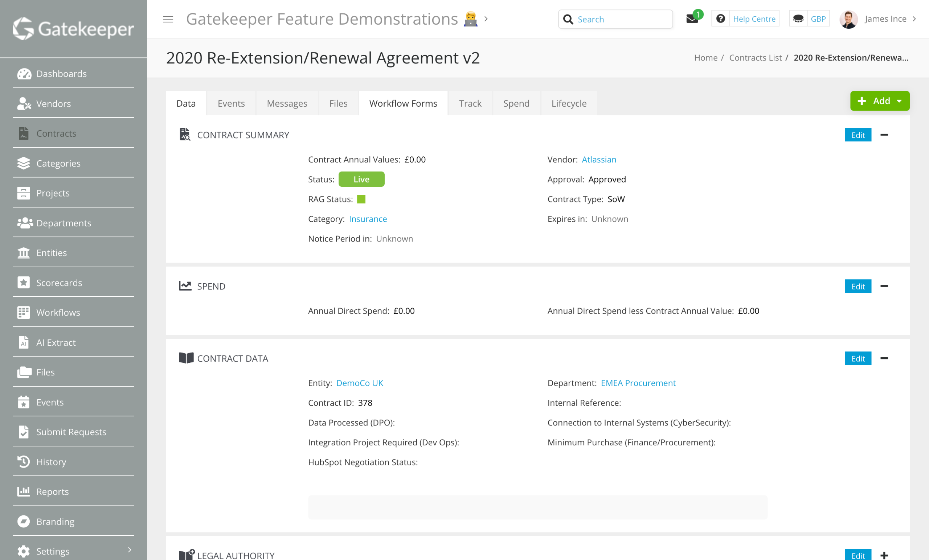The width and height of the screenshot is (929, 560).
Task: Expand the James Ince user menu
Action: 914,19
